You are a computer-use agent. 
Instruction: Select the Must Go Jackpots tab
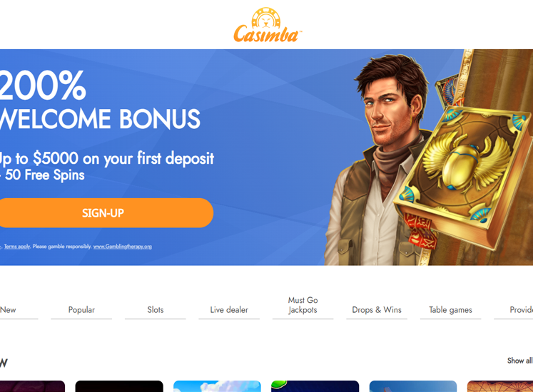(x=303, y=305)
